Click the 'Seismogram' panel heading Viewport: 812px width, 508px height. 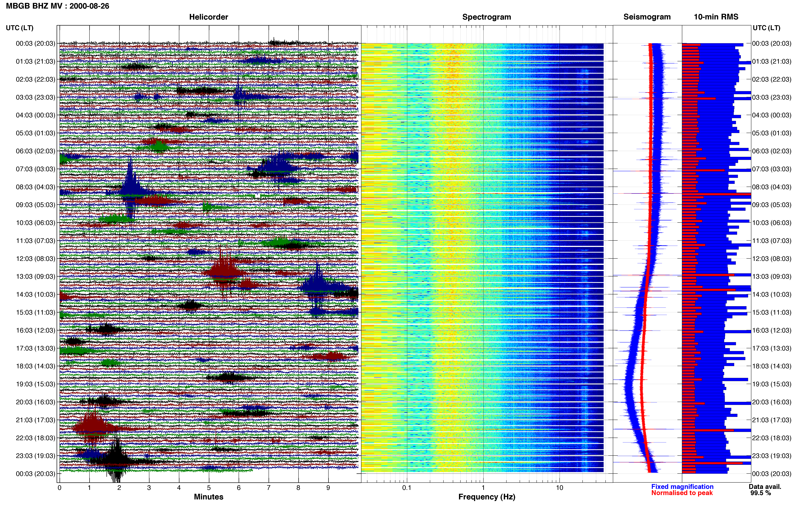(647, 17)
